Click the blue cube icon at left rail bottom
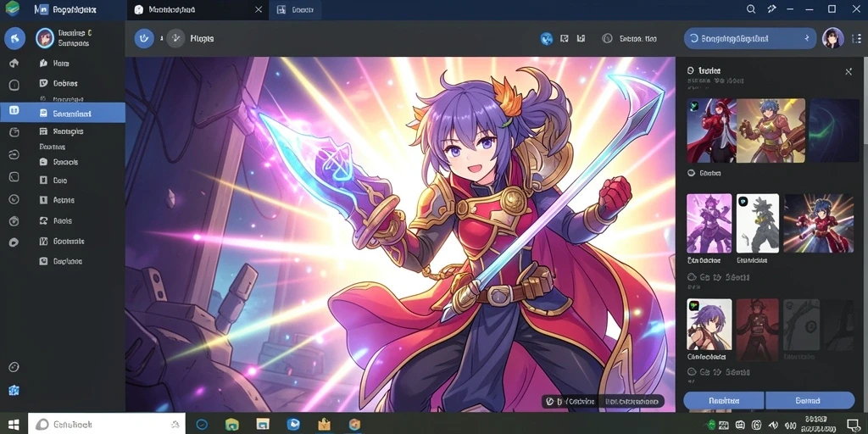 pos(14,390)
